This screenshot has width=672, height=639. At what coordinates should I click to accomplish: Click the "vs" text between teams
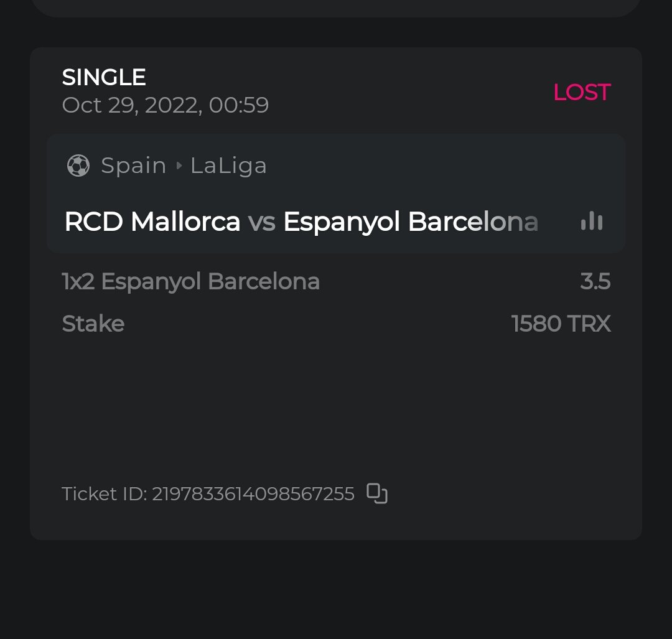(x=261, y=222)
